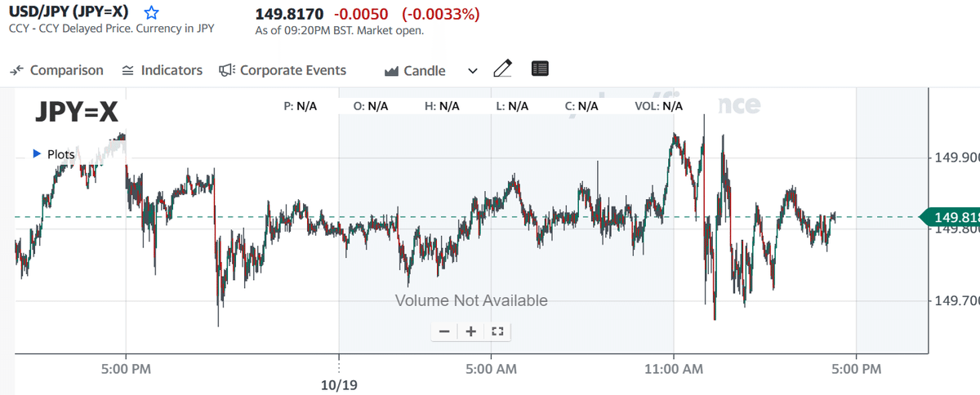
Task: Click the current price tag 149.818
Action: 954,217
